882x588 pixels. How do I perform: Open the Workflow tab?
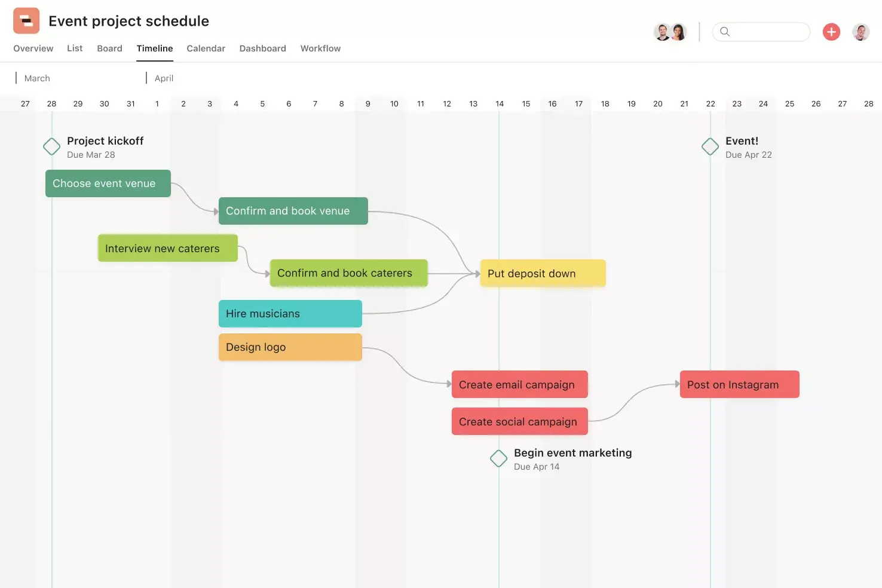(320, 48)
